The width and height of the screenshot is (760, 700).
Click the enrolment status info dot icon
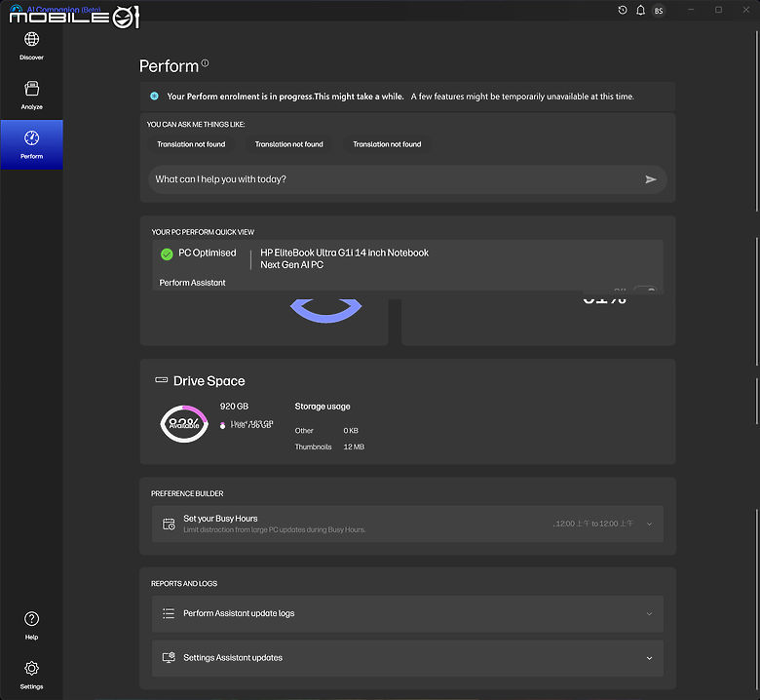pos(154,97)
